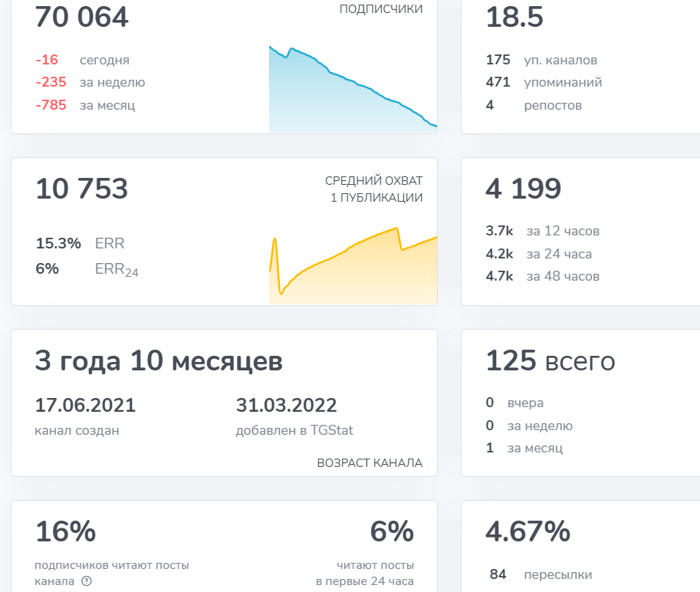Image resolution: width=700 pixels, height=592 pixels.
Task: Click the large 6% first-24-hours value
Action: (x=392, y=531)
